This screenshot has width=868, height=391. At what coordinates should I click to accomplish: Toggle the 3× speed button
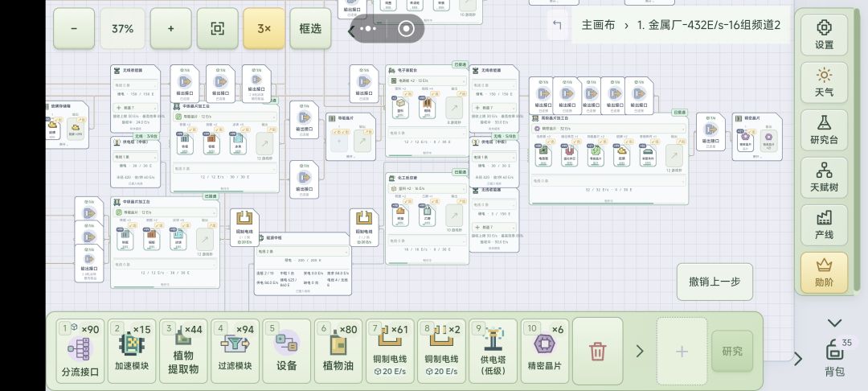264,29
